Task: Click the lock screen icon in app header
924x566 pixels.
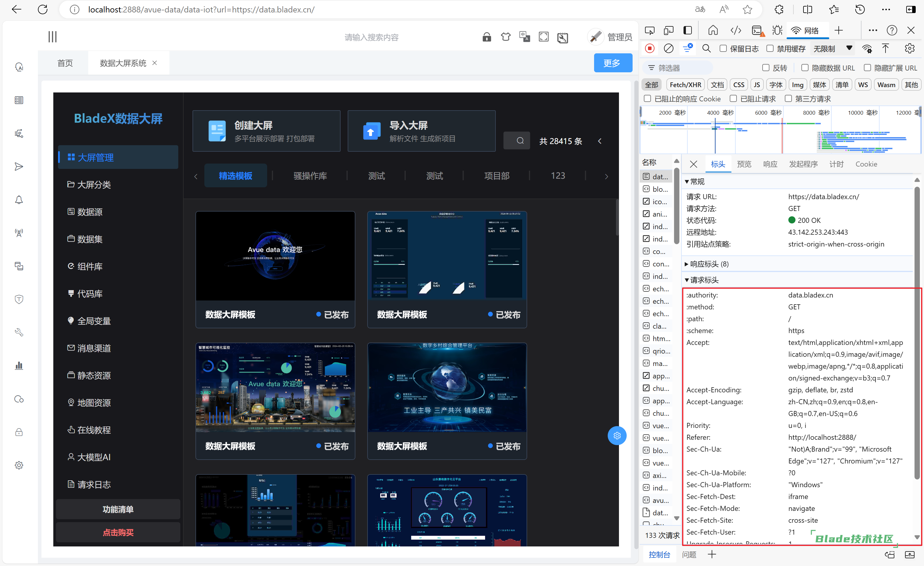Action: (x=487, y=37)
